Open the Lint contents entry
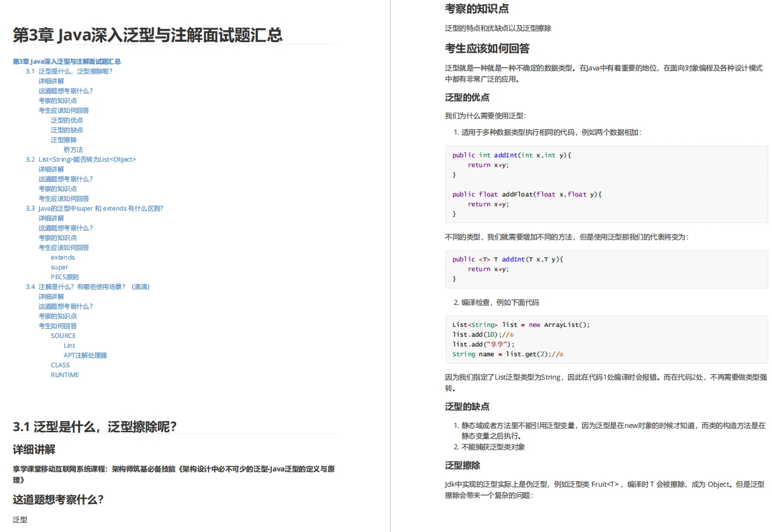The width and height of the screenshot is (772, 532). [x=70, y=345]
